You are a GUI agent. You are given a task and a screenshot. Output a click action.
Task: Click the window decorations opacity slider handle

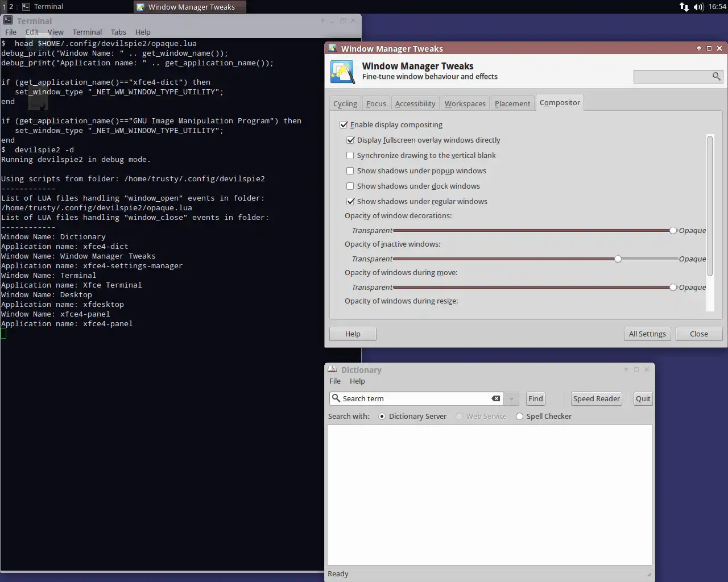(x=673, y=230)
